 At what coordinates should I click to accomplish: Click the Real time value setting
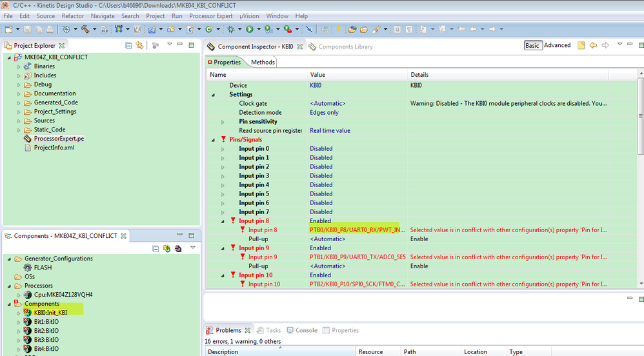click(330, 130)
